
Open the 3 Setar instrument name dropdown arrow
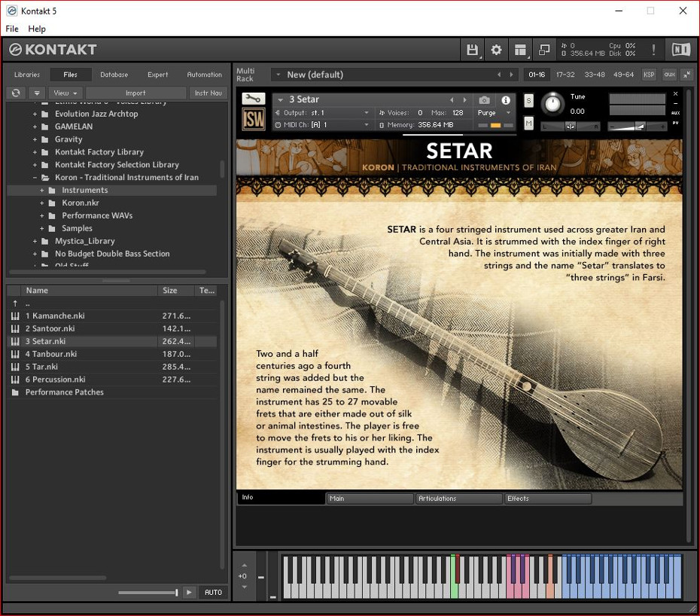[280, 100]
